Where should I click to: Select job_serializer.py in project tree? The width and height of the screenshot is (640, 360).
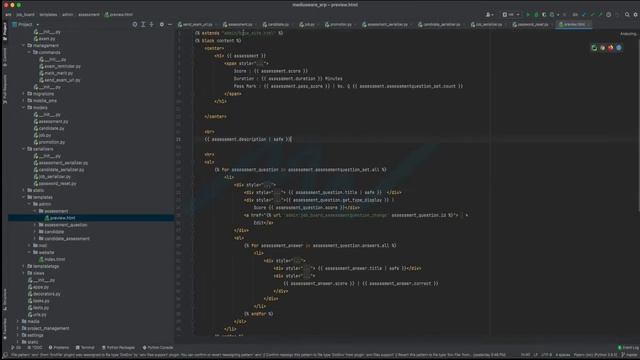(x=55, y=177)
